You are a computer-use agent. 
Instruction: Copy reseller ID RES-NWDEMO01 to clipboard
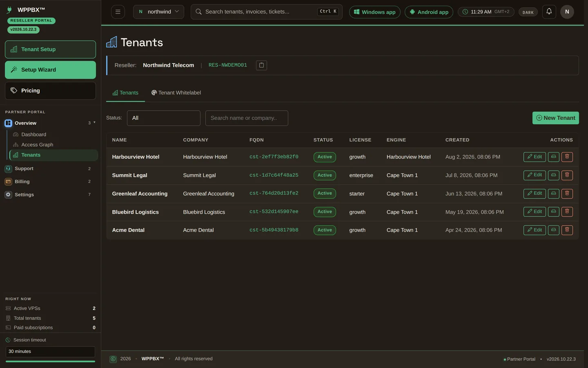coord(261,65)
